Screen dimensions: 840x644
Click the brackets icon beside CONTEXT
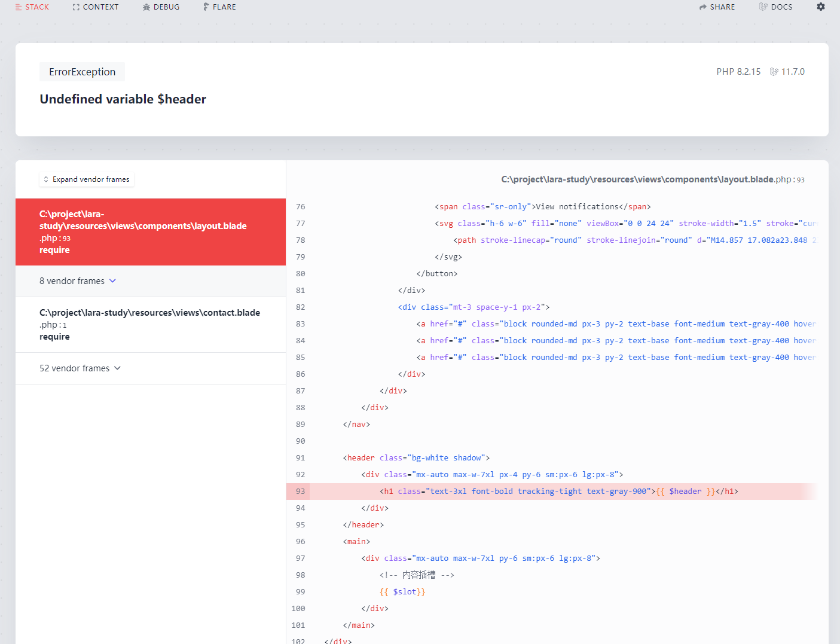click(x=76, y=7)
